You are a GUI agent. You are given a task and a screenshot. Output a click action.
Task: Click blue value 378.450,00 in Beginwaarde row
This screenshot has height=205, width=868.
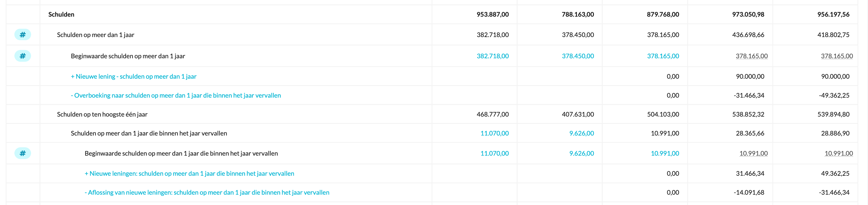pyautogui.click(x=578, y=56)
